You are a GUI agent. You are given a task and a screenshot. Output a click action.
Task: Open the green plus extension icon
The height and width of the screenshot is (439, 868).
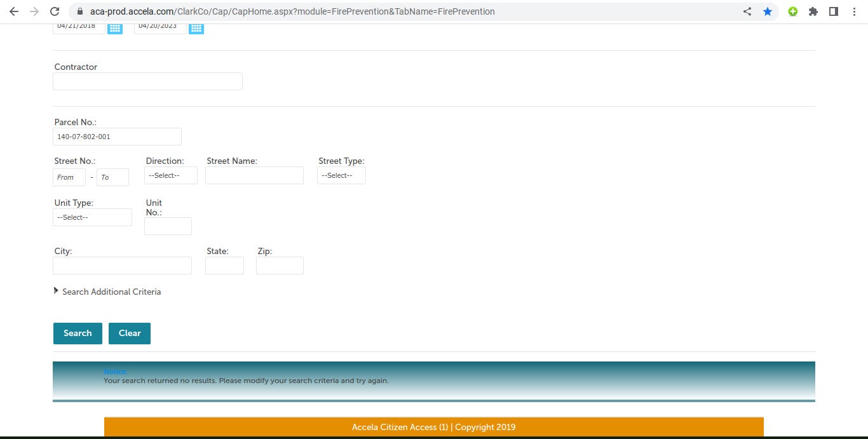[x=792, y=11]
